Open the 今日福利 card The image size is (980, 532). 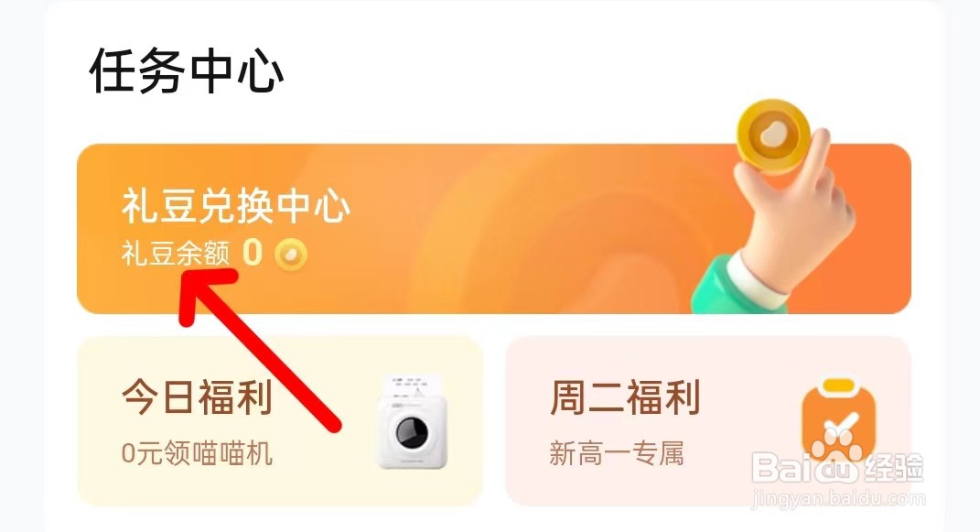tap(280, 420)
